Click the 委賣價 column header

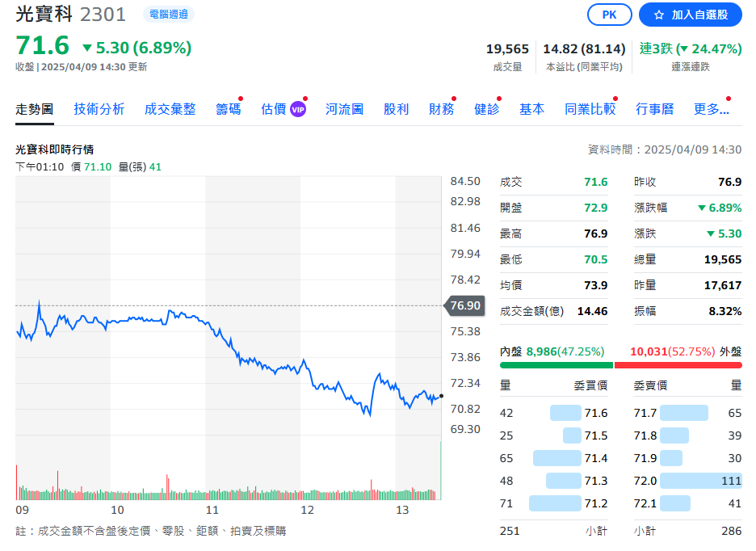[x=650, y=385]
